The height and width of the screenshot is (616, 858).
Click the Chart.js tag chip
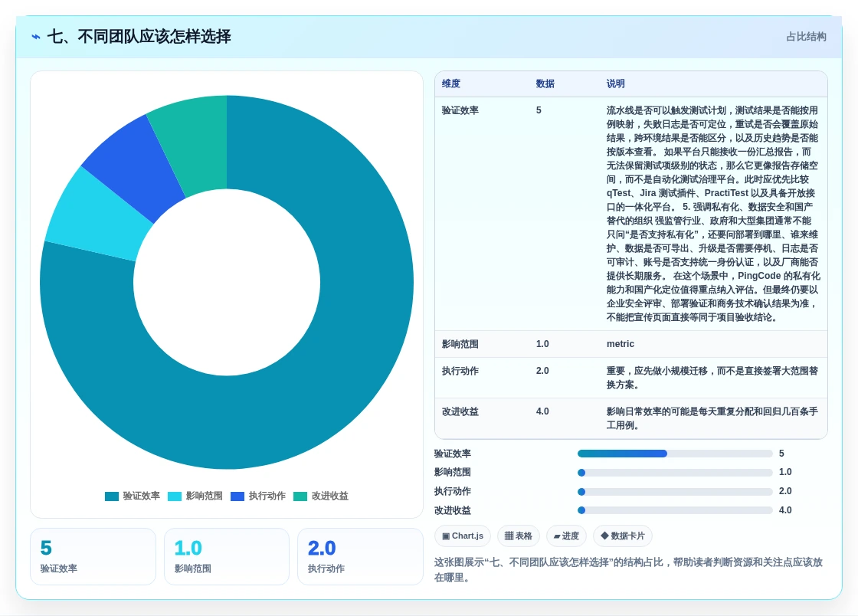click(463, 536)
